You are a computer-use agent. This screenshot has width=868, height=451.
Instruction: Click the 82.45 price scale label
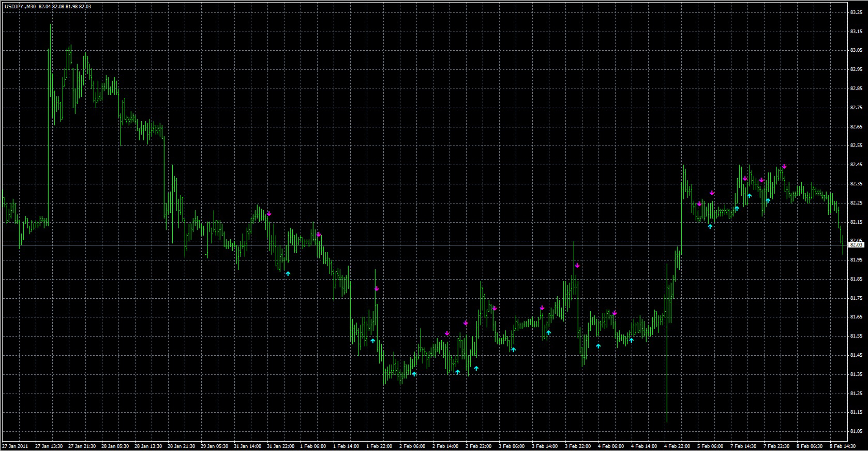[x=856, y=165]
